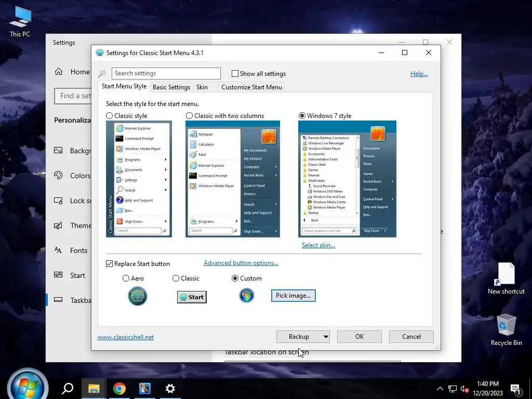Select Windows 7 style radio button
532x399 pixels.
[x=302, y=116]
